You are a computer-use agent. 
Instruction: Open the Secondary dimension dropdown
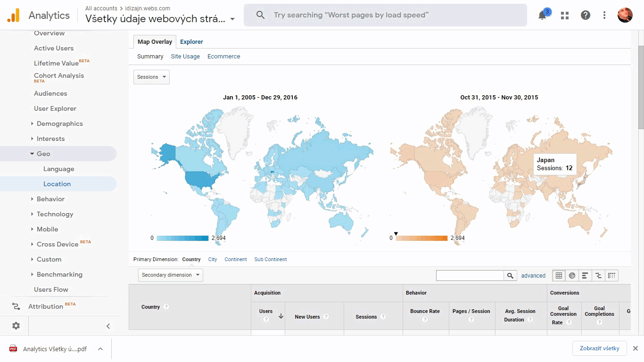coord(171,275)
